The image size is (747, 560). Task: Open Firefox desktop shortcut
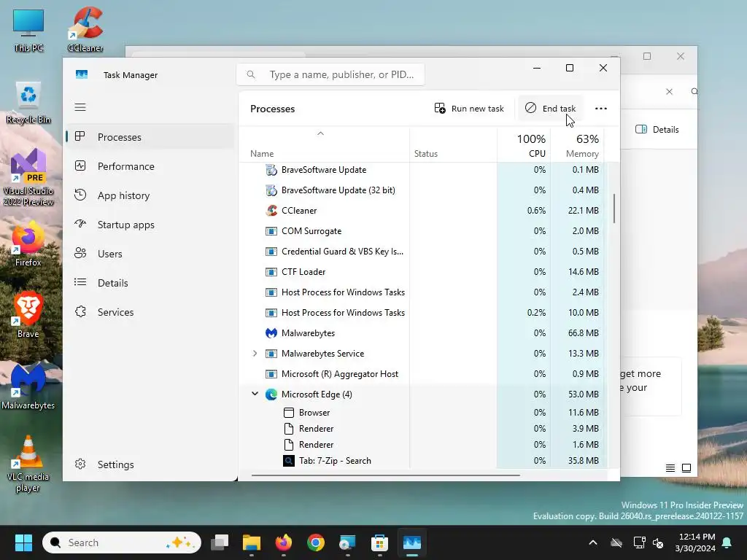tap(28, 244)
